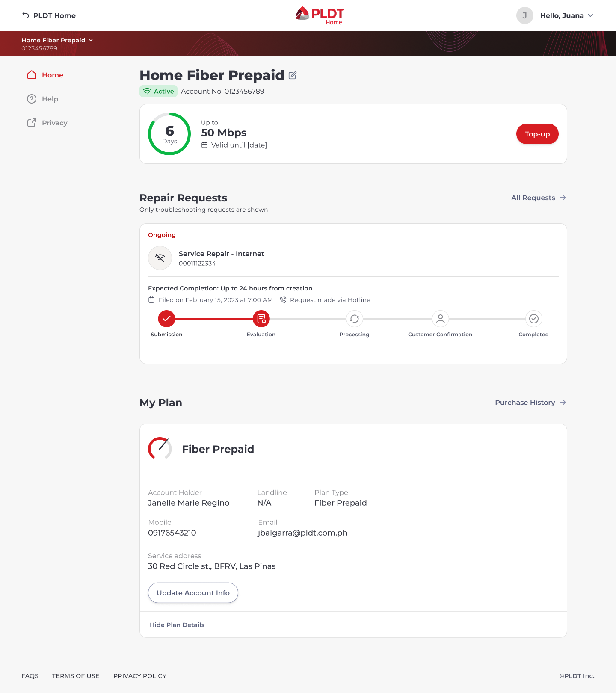Image resolution: width=616 pixels, height=693 pixels.
Task: Open the Purchase History link
Action: (525, 403)
